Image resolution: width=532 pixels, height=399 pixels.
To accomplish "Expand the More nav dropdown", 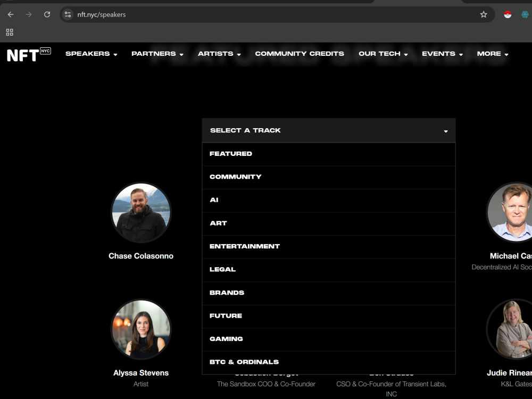I will pyautogui.click(x=492, y=54).
